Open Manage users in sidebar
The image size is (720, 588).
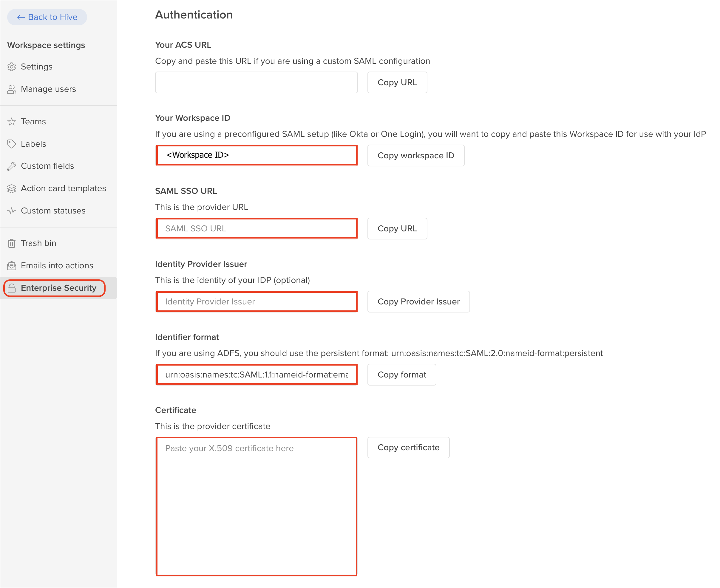48,89
